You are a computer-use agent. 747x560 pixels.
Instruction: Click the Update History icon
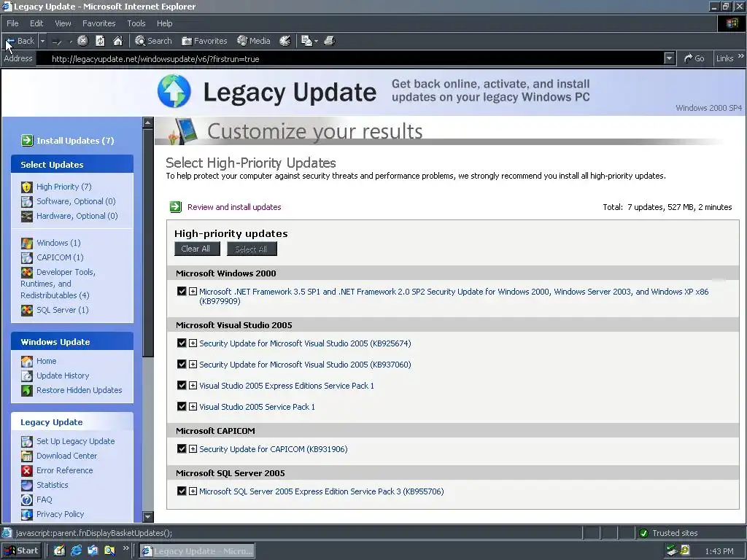point(27,376)
